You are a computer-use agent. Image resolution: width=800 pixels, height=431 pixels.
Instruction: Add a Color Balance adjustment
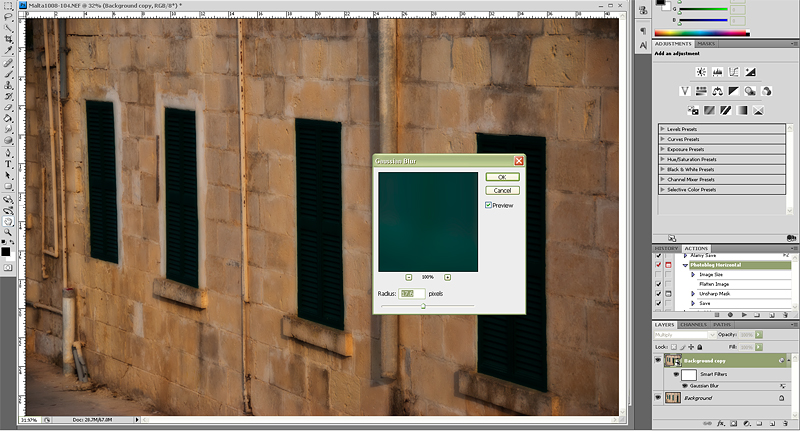[717, 91]
